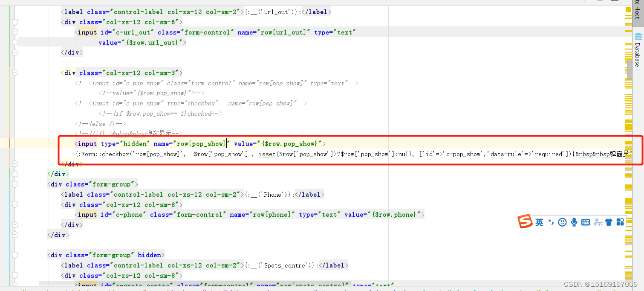Collapse the c-url_out input tag fold
The height and width of the screenshot is (291, 644).
pyautogui.click(x=15, y=32)
